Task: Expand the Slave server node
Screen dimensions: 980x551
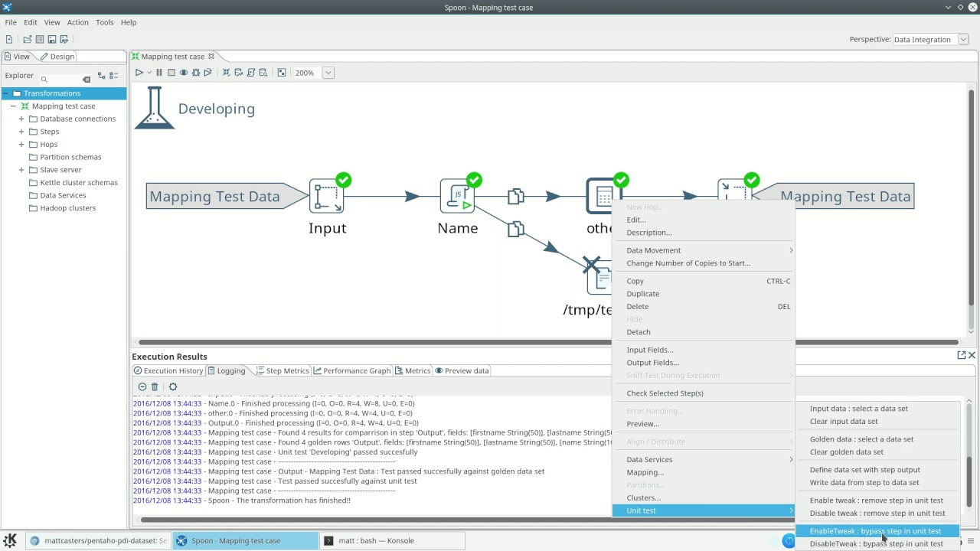Action: pos(21,170)
